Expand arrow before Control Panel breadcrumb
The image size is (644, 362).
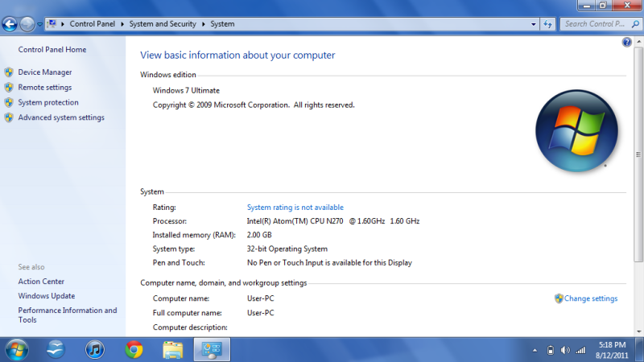tap(63, 24)
